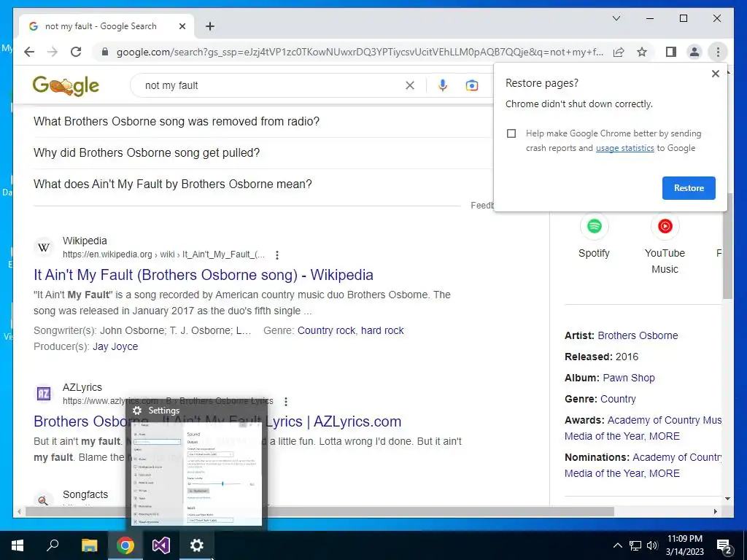Go to Google homepage via logo

pos(66,86)
